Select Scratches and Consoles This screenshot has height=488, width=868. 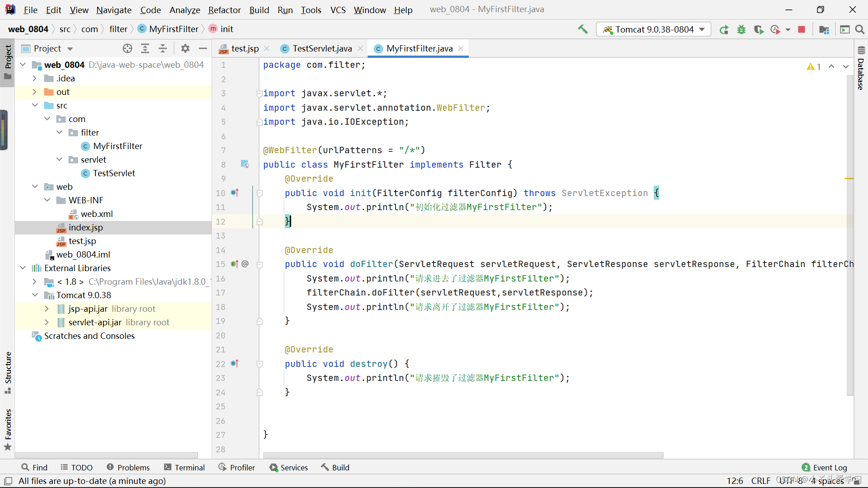(x=89, y=336)
